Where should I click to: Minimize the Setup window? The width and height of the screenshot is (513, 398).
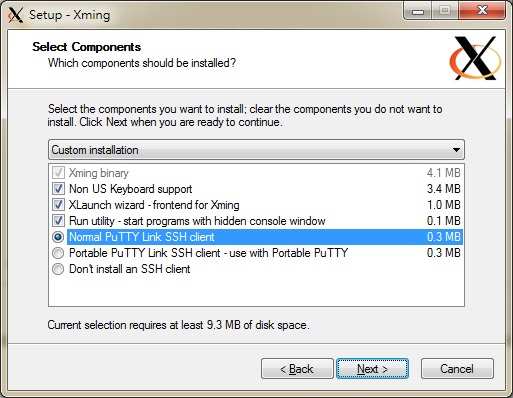[x=418, y=11]
